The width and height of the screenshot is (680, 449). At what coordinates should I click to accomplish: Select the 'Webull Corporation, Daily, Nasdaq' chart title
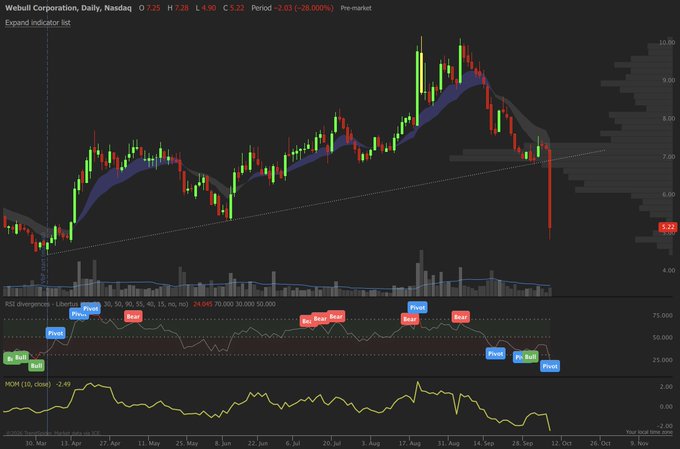coord(68,8)
